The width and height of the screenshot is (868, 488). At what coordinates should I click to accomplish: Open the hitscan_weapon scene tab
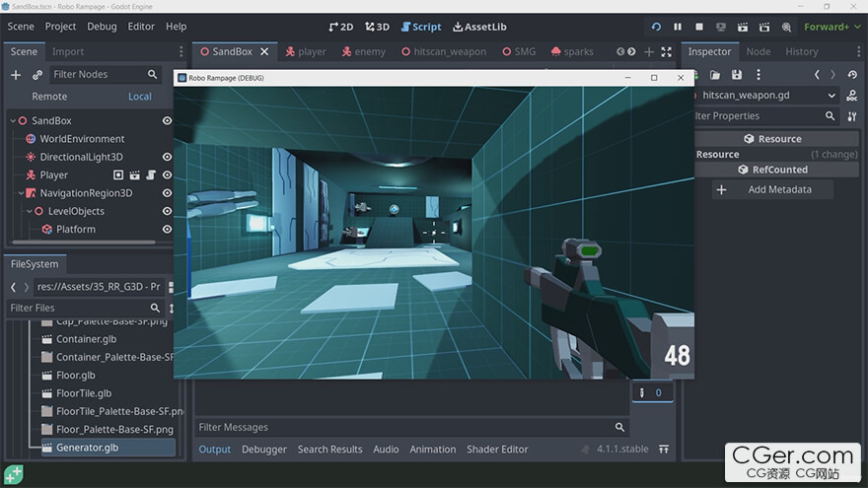(x=444, y=51)
